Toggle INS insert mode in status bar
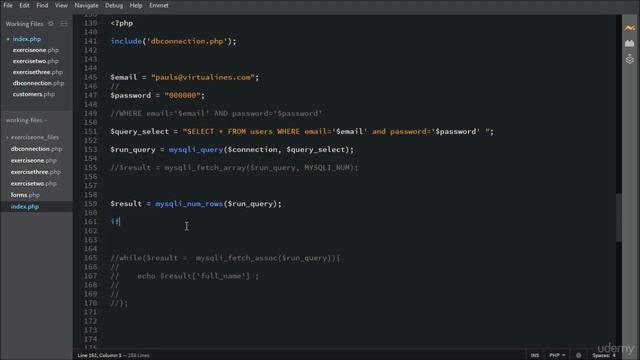This screenshot has width=640, height=360. pos(535,355)
